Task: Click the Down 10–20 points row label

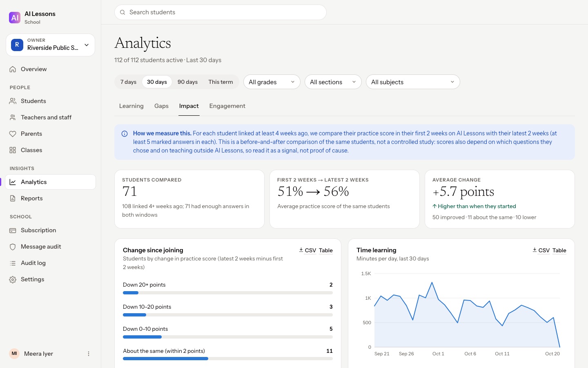Action: (x=147, y=307)
